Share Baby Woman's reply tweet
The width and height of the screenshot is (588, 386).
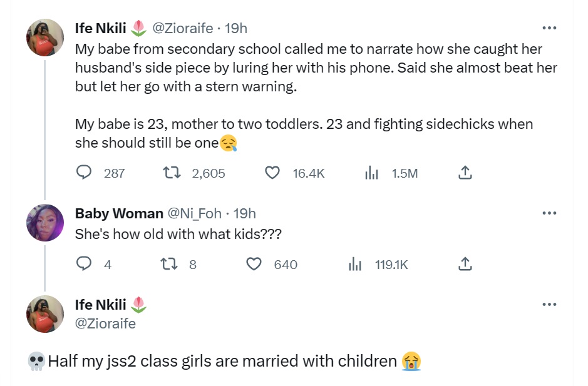tap(465, 265)
